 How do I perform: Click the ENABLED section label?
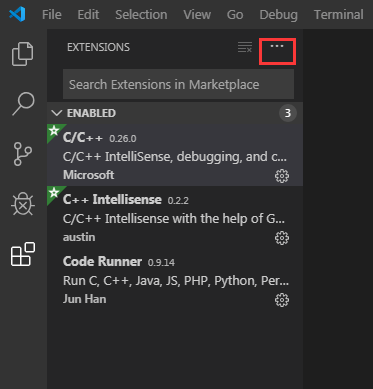click(x=91, y=113)
